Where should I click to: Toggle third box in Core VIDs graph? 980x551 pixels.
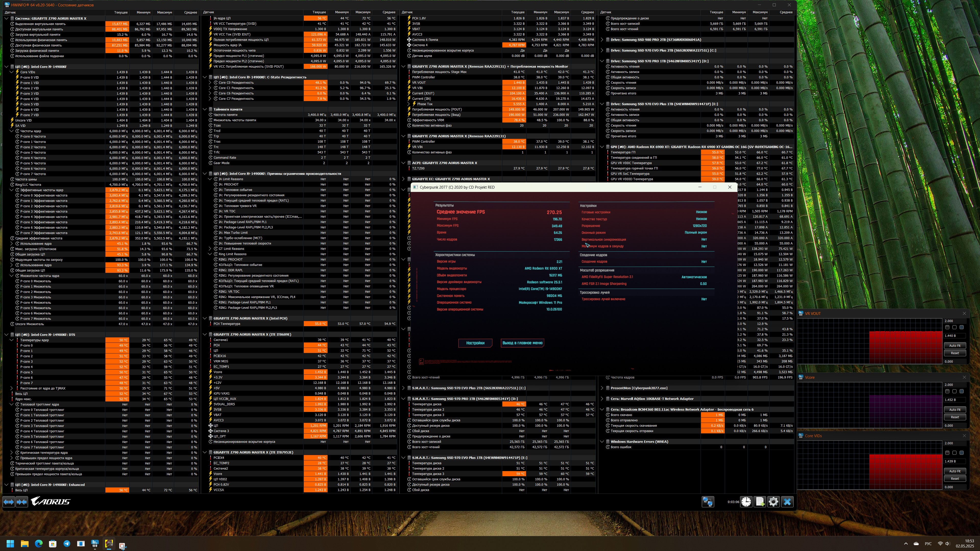(961, 452)
